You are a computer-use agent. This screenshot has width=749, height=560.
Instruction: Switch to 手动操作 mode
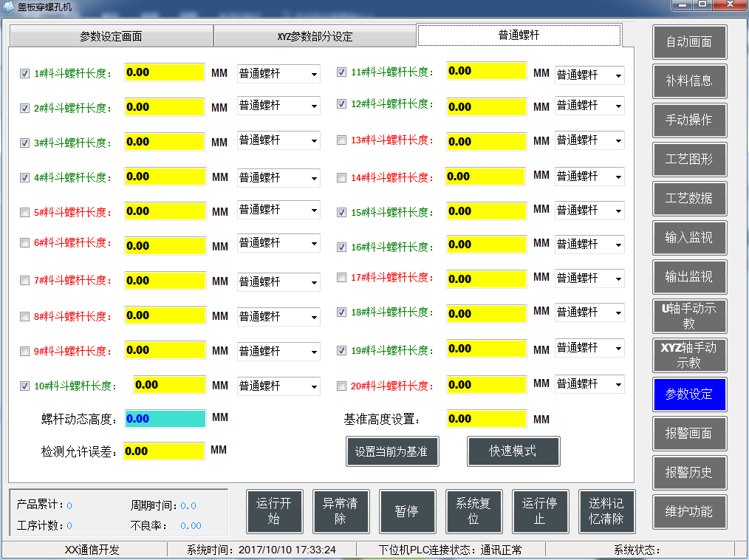point(689,120)
